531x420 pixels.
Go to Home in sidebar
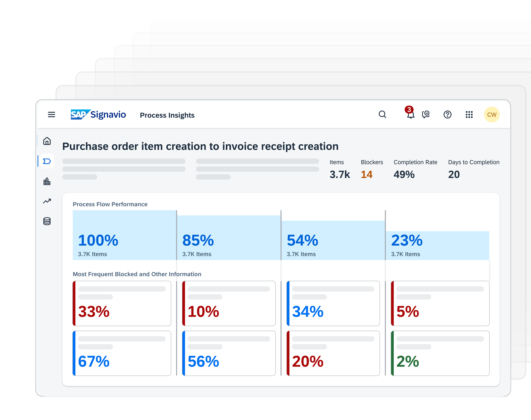click(x=47, y=141)
